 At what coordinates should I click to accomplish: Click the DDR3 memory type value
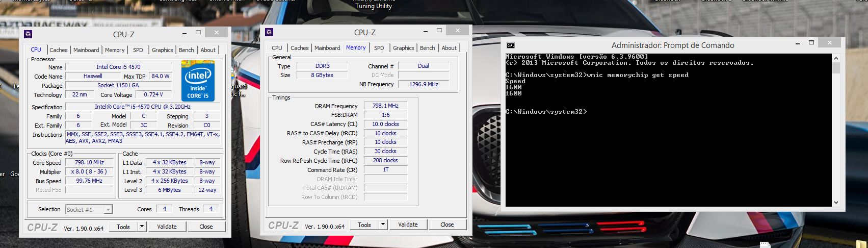tap(322, 66)
